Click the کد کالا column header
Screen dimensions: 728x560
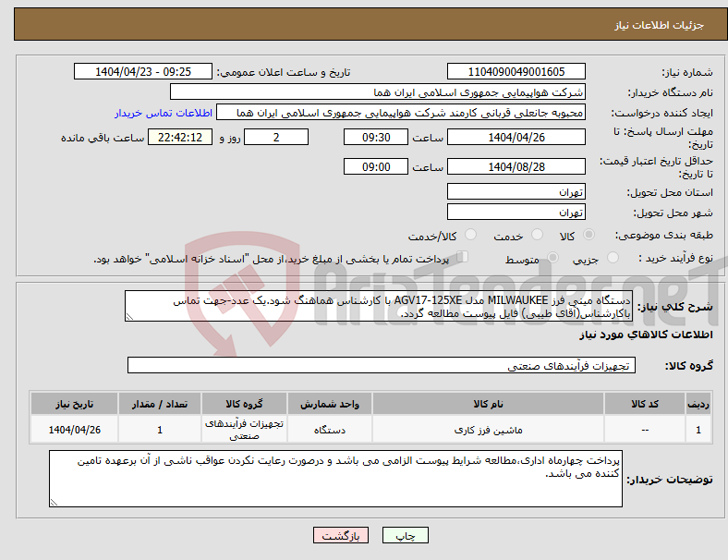coord(645,404)
